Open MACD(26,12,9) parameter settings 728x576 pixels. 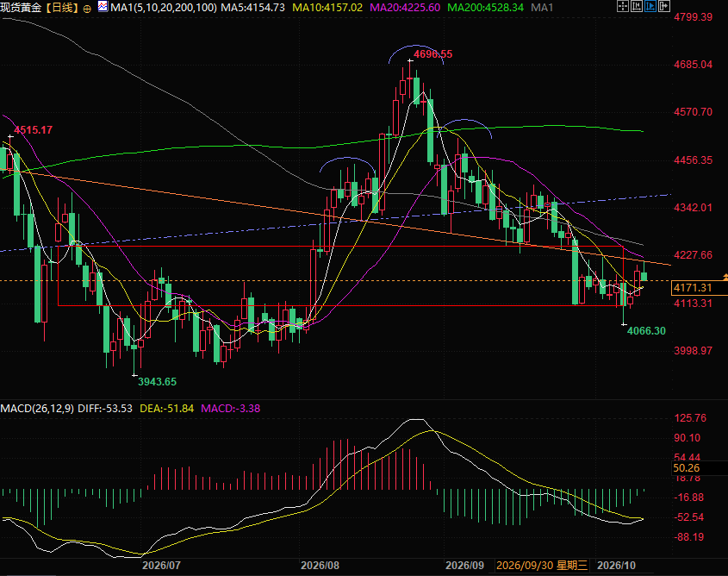(x=37, y=409)
